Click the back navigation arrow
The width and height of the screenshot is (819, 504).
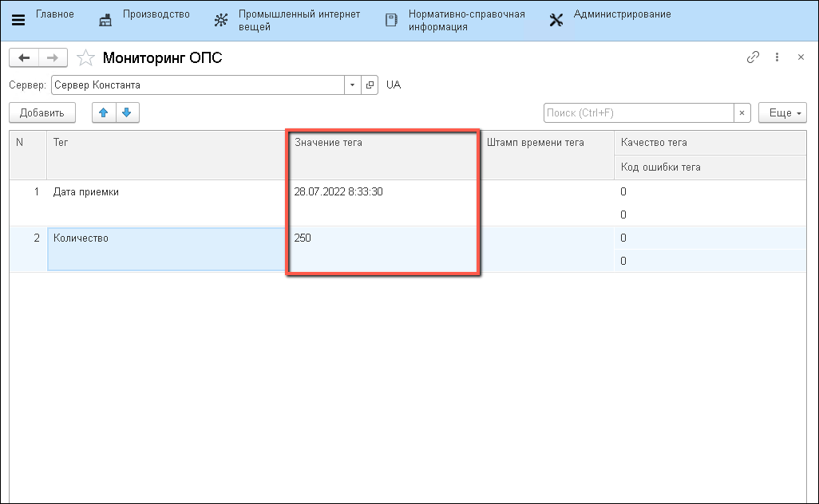23,57
